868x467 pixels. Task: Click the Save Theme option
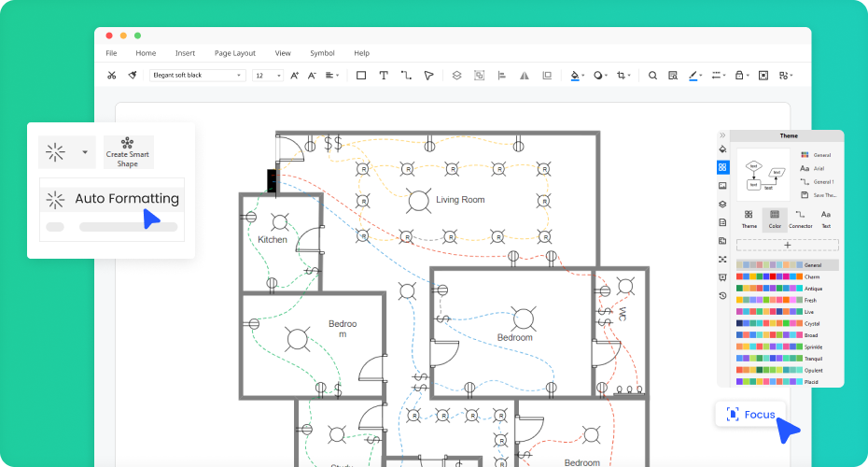point(819,195)
